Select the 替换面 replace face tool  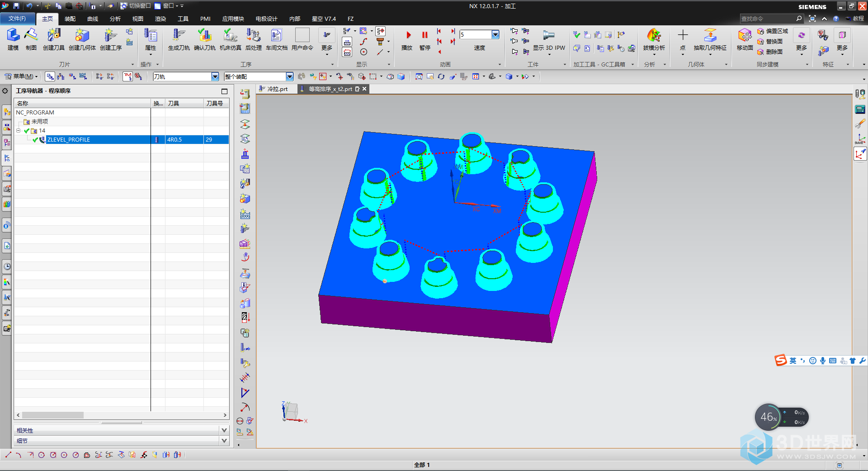tap(770, 42)
